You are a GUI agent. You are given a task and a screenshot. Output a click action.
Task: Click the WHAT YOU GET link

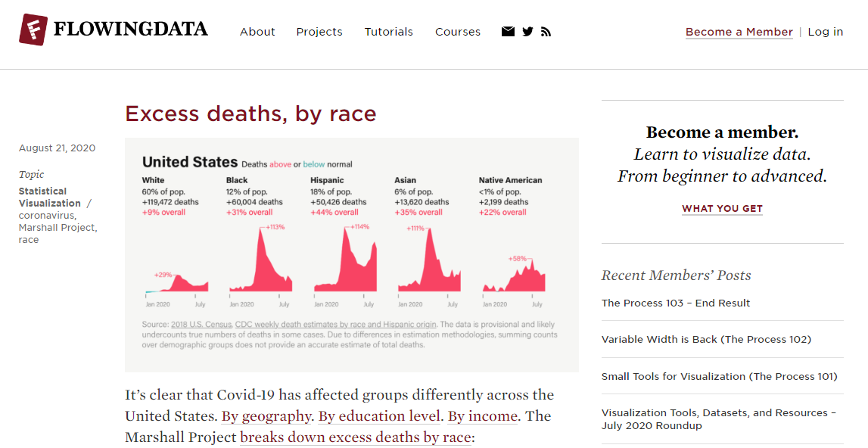[x=722, y=208]
